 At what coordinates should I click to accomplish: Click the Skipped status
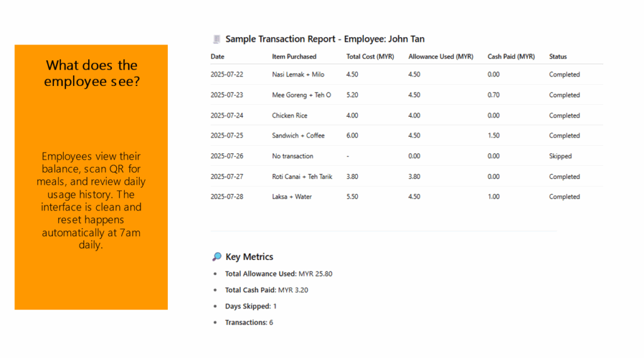[560, 156]
